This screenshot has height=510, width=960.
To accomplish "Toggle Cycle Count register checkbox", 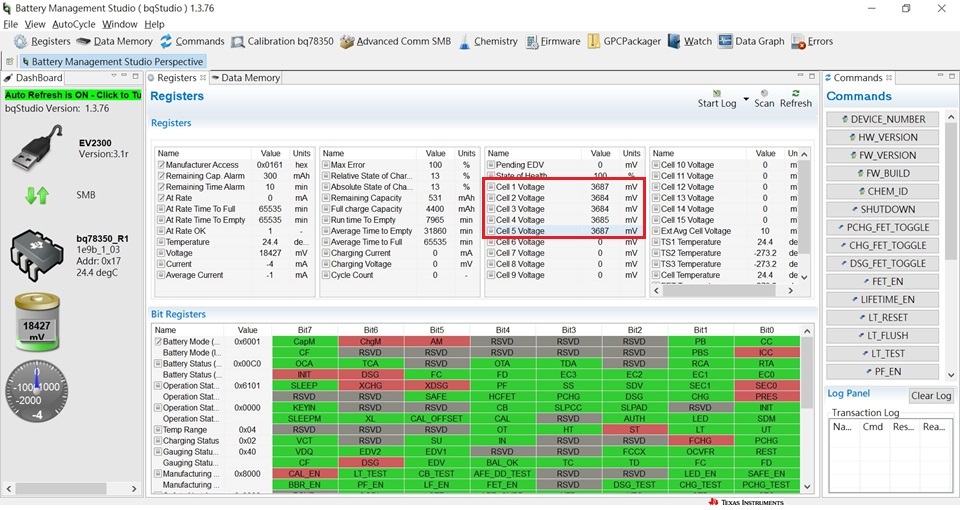I will pyautogui.click(x=326, y=276).
